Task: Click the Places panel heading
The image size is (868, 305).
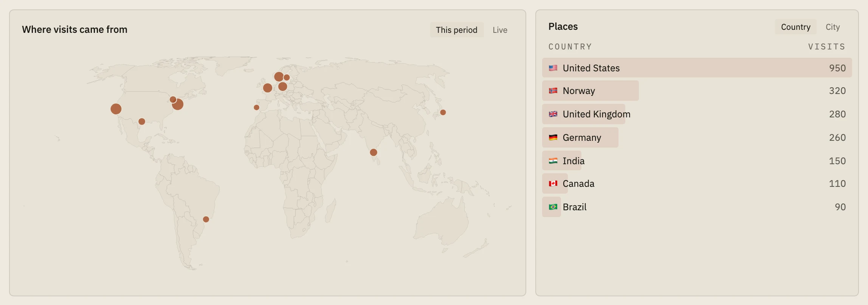Action: click(x=563, y=26)
